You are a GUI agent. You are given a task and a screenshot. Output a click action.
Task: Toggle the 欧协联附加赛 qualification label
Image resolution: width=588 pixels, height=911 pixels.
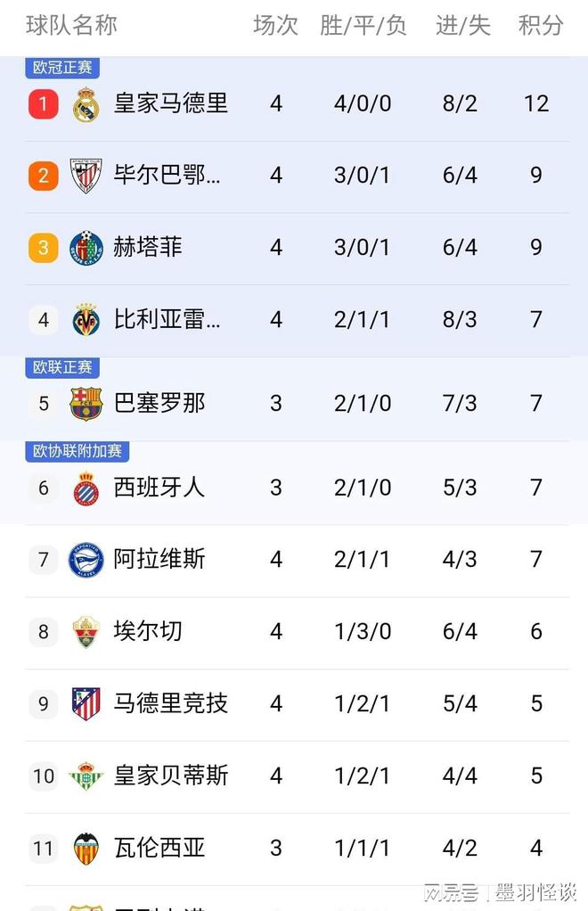pyautogui.click(x=74, y=452)
